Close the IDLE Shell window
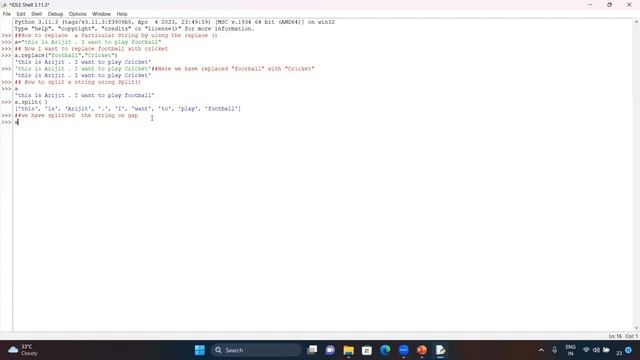Image resolution: width=640 pixels, height=360 pixels. click(x=629, y=4)
